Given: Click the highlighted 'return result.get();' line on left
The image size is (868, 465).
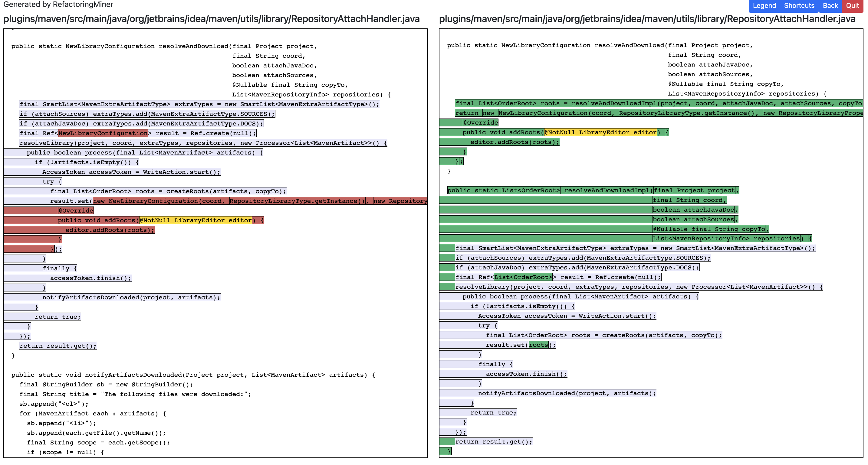Looking at the screenshot, I should pos(58,346).
